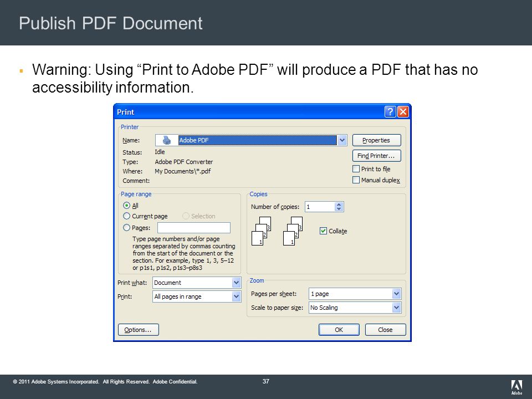
Task: Click the Adobe PDF printer icon
Action: point(167,140)
